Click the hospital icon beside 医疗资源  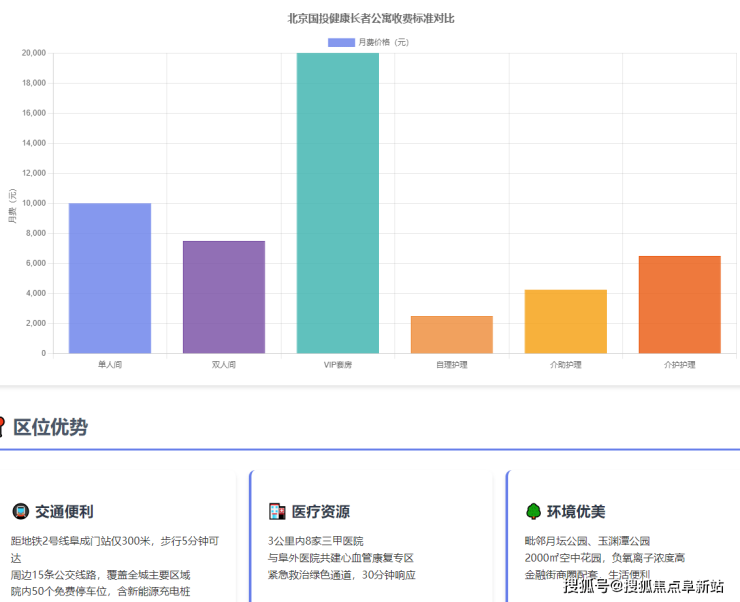(277, 512)
